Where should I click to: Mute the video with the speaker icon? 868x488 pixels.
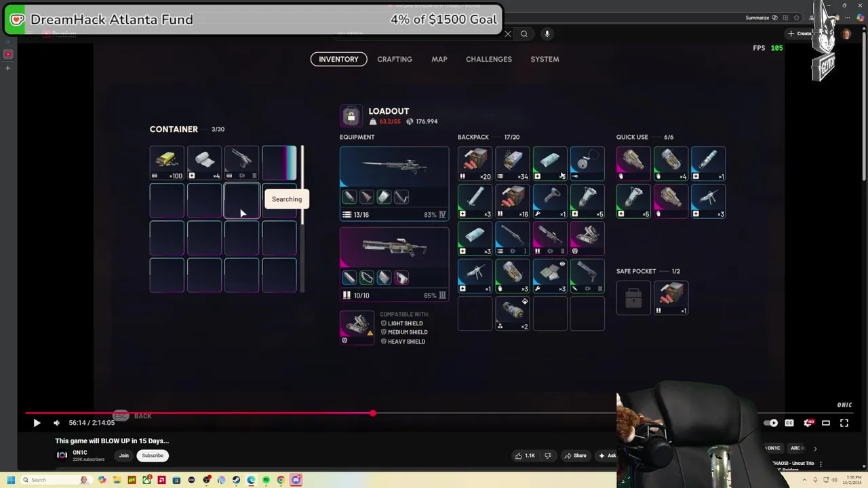point(56,423)
